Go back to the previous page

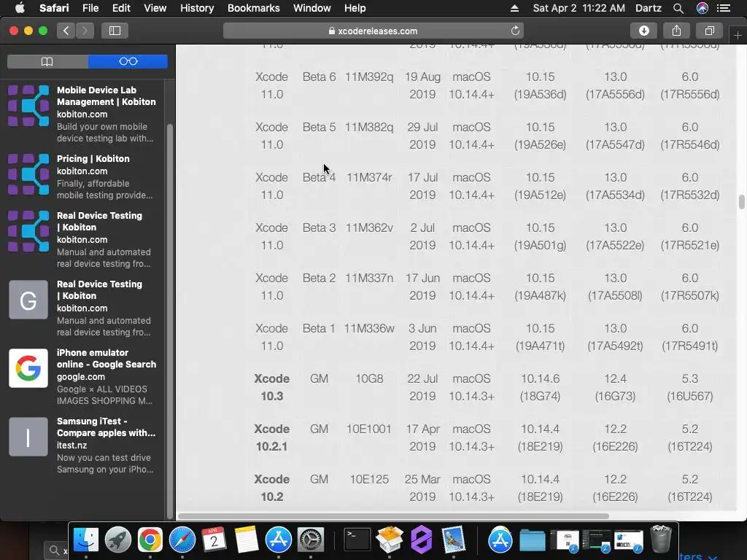66,31
